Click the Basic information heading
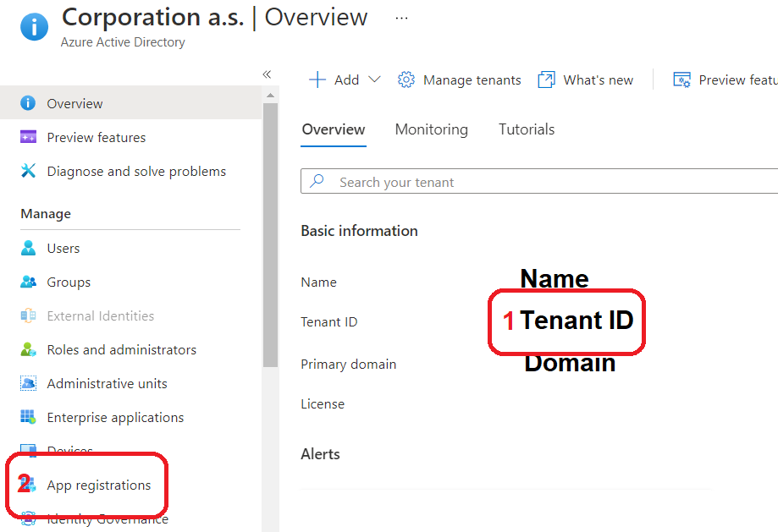This screenshot has height=532, width=778. 359,231
